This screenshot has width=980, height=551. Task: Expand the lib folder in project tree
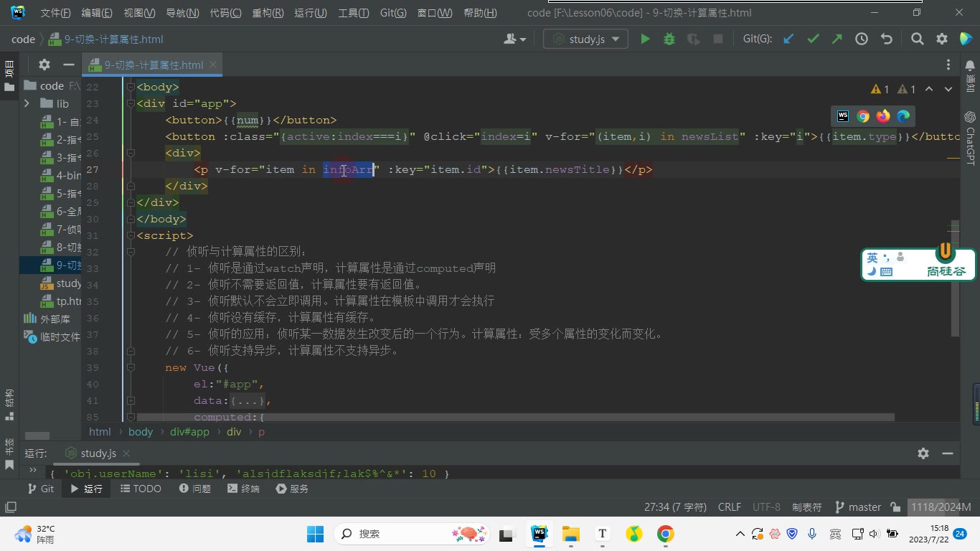(x=27, y=104)
